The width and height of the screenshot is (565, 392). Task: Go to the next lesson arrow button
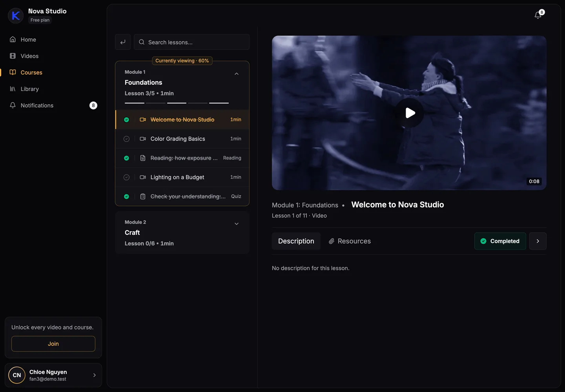coord(538,241)
